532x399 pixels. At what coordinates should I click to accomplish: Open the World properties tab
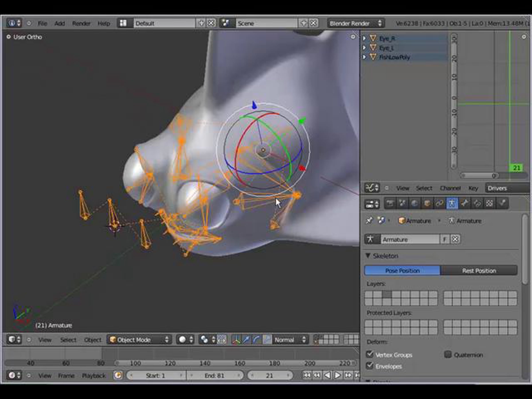(x=414, y=203)
